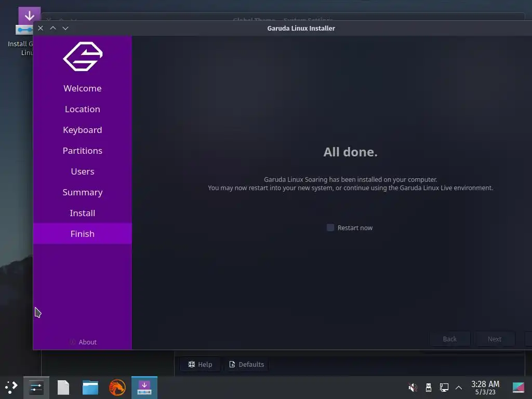Click Help in the System Settings window
Image resolution: width=532 pixels, height=399 pixels.
pyautogui.click(x=200, y=364)
